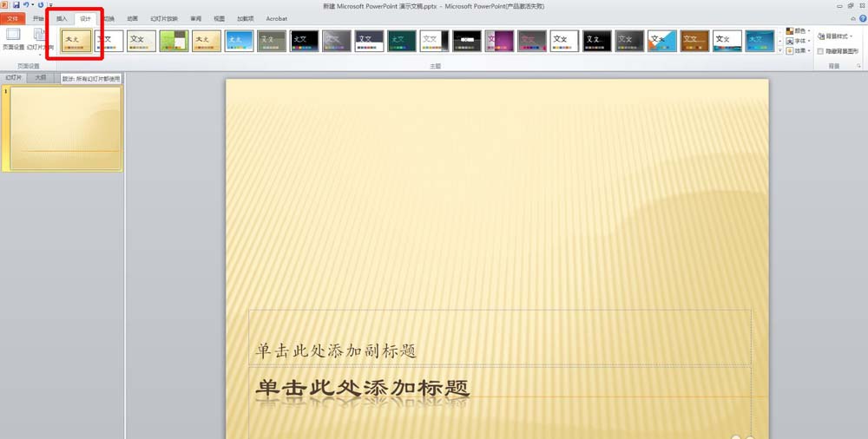Select the 大纲 (Outline) pane tab

[41, 78]
